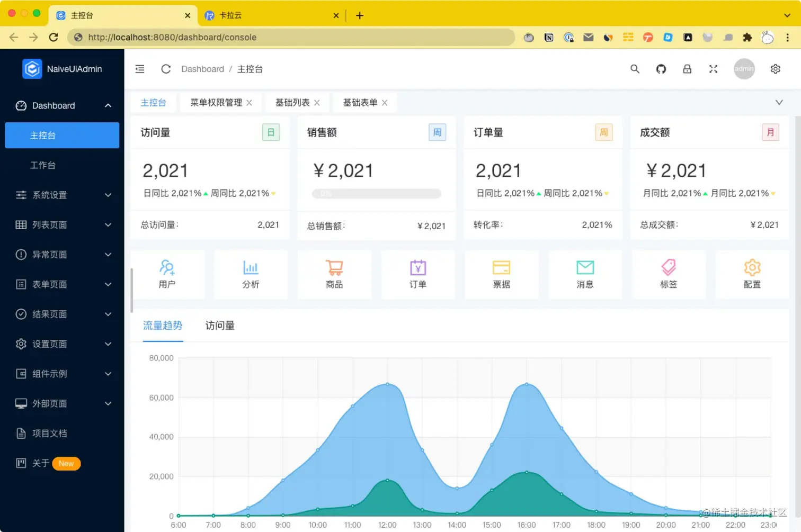The width and height of the screenshot is (801, 532).
Task: Close the 基础表单 page tab
Action: (385, 103)
